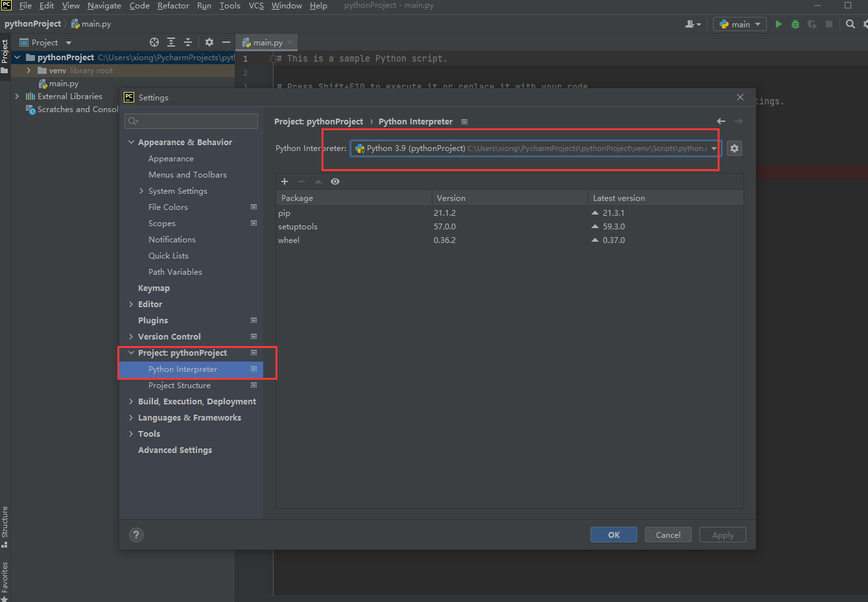Click inside the Settings search field
The image size is (868, 602).
click(x=191, y=121)
